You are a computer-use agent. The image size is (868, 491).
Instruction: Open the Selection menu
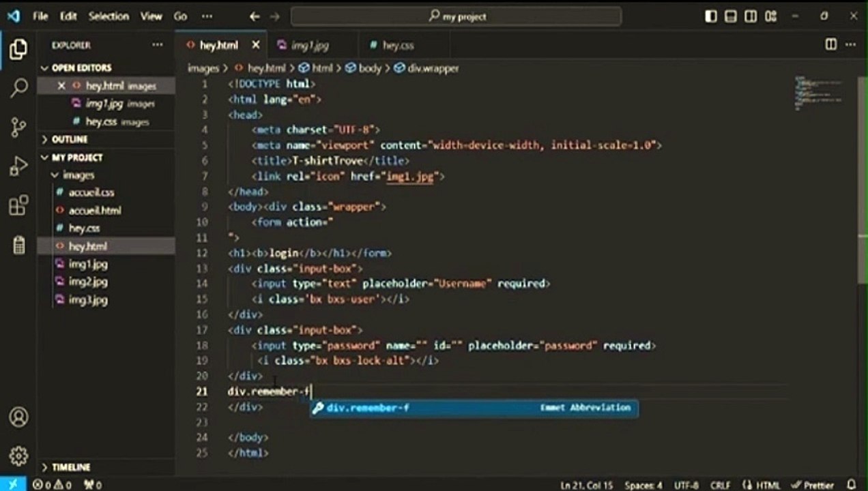pos(108,16)
